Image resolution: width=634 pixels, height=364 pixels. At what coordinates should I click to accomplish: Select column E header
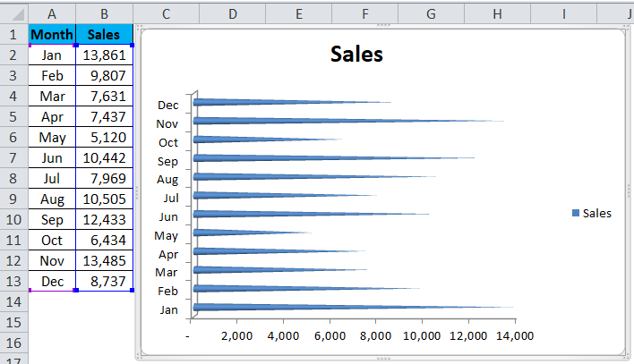[299, 14]
